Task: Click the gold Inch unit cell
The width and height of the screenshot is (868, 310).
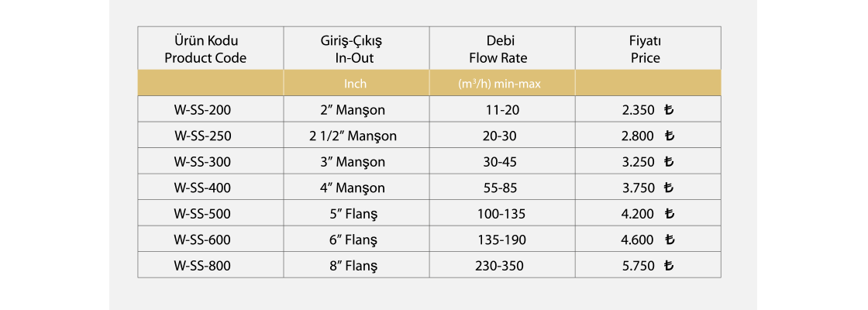Action: point(354,84)
